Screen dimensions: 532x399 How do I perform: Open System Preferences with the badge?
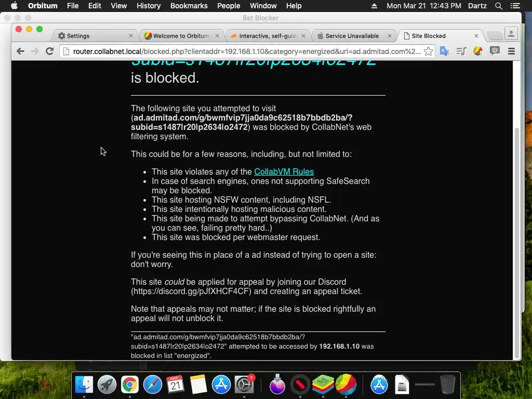point(244,385)
